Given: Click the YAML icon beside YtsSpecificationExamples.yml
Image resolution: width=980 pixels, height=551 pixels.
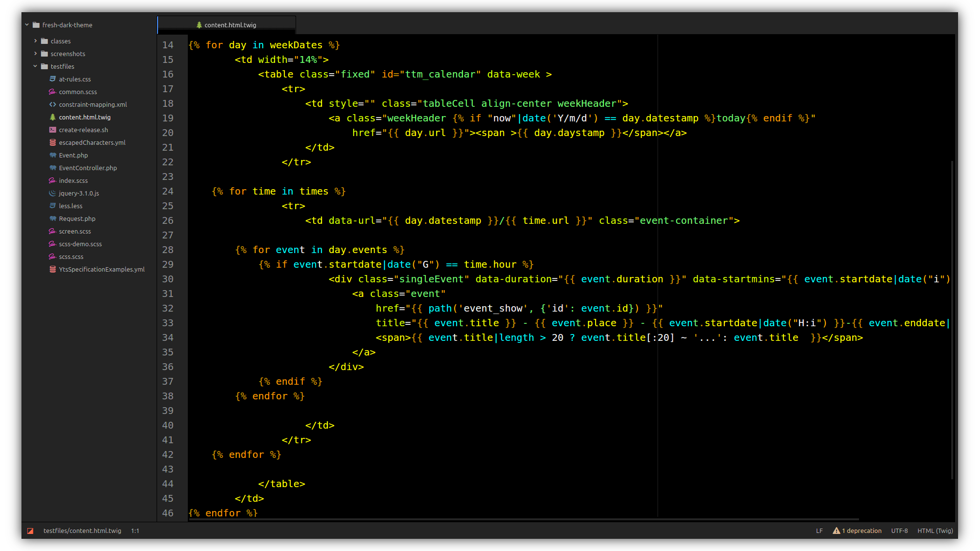Looking at the screenshot, I should pos(53,269).
